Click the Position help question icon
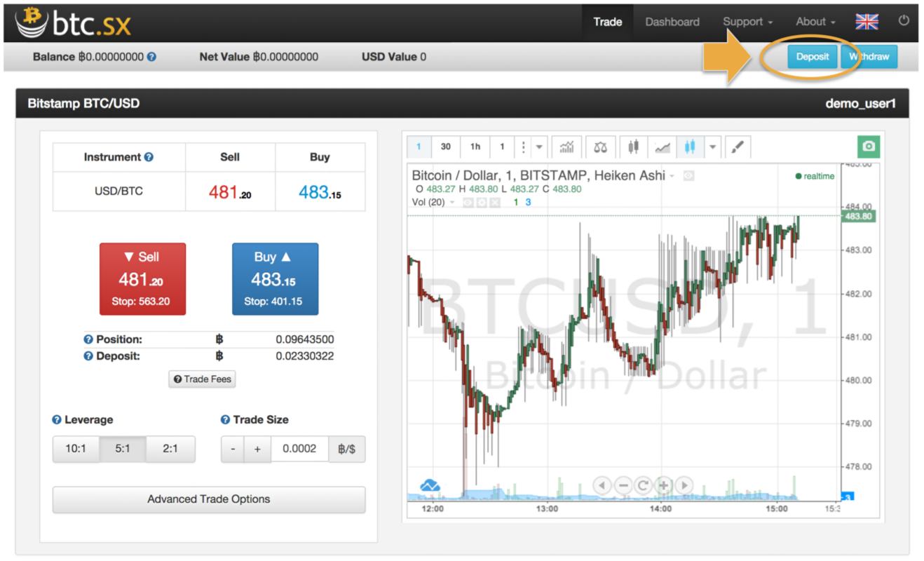924x561 pixels. tap(88, 339)
